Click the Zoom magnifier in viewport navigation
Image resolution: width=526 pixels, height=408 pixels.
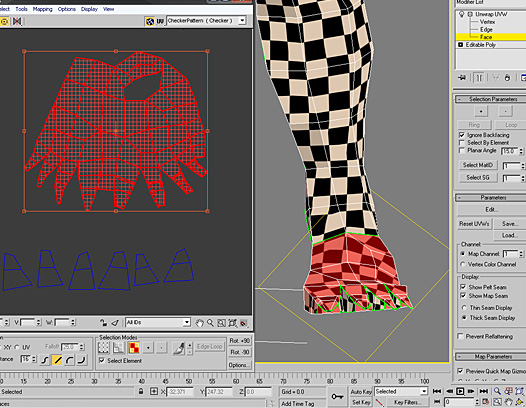(497, 391)
